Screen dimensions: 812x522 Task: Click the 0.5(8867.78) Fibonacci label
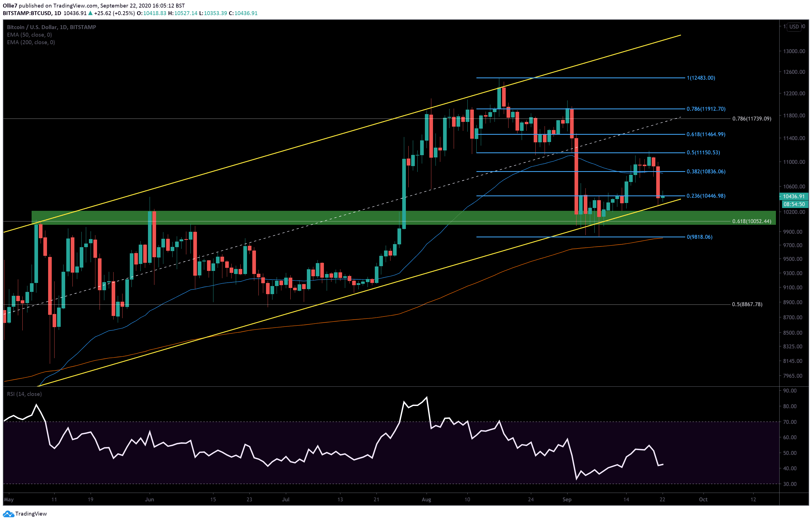747,304
